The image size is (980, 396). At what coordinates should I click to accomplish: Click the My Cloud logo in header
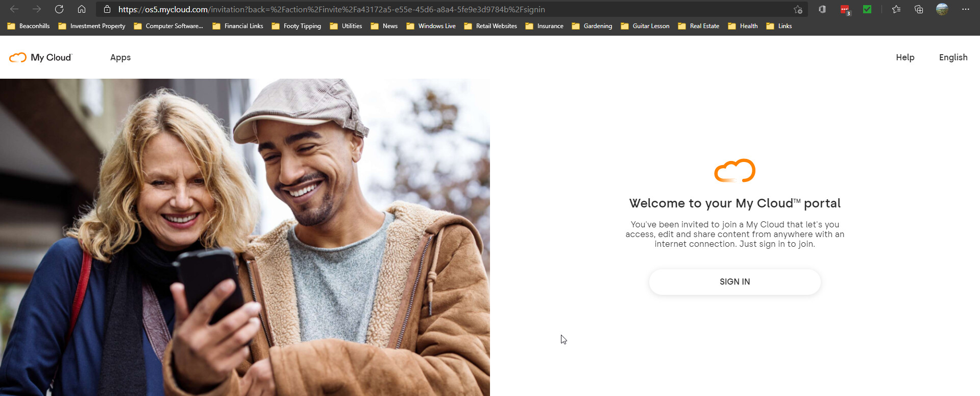click(41, 57)
